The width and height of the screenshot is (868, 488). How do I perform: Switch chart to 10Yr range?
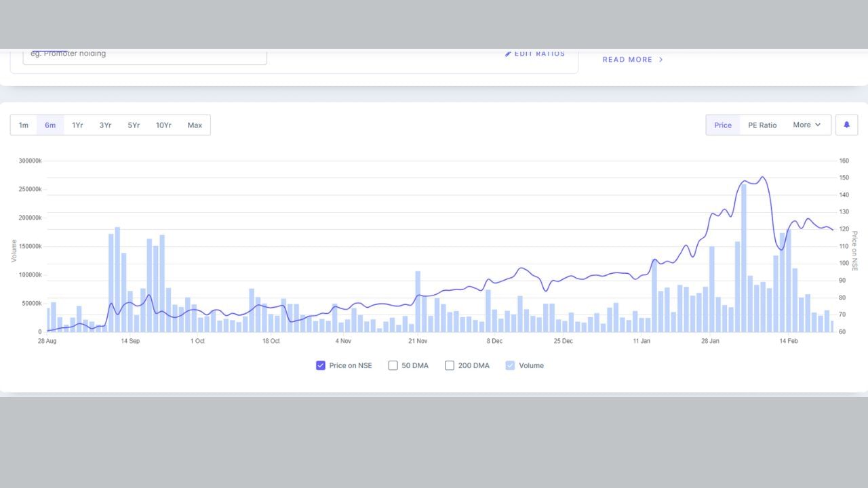[x=163, y=125]
